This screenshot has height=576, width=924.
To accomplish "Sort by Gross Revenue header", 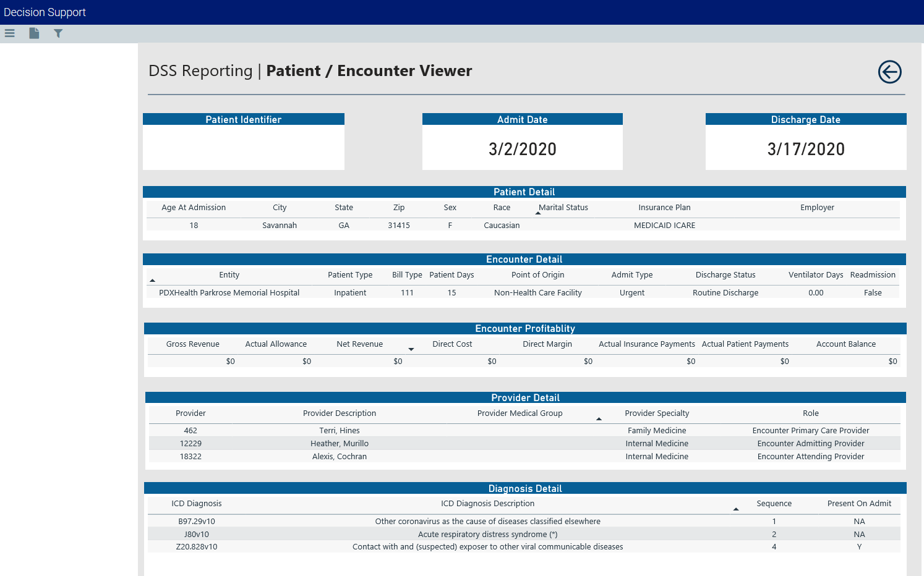I will (192, 344).
